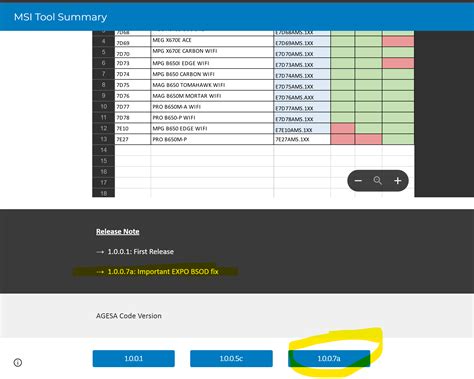Select cell MEG X670E ACE
The width and height of the screenshot is (474, 379).
tap(212, 41)
